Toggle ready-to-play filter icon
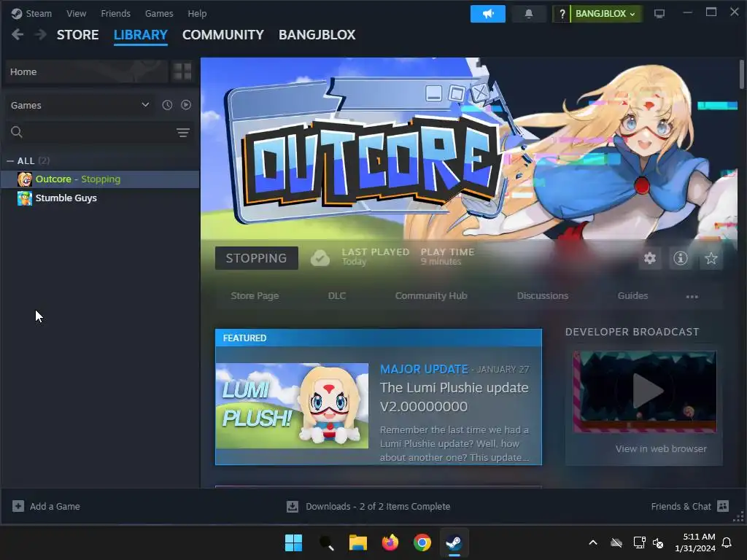 [x=186, y=105]
